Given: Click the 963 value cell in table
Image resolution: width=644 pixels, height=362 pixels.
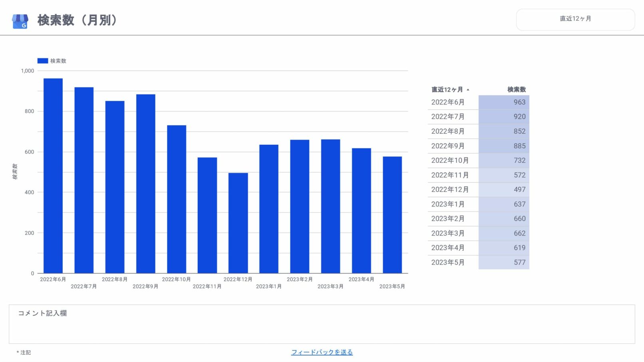Looking at the screenshot, I should [504, 102].
